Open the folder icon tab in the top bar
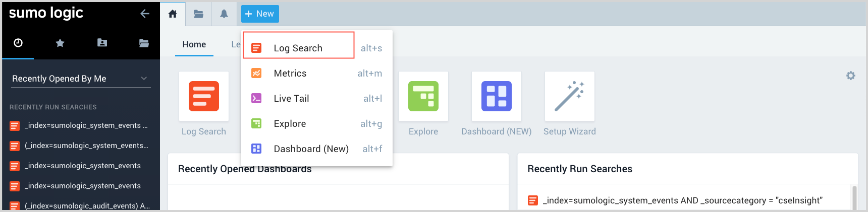Screen dimensions: 868x212 (x=198, y=14)
